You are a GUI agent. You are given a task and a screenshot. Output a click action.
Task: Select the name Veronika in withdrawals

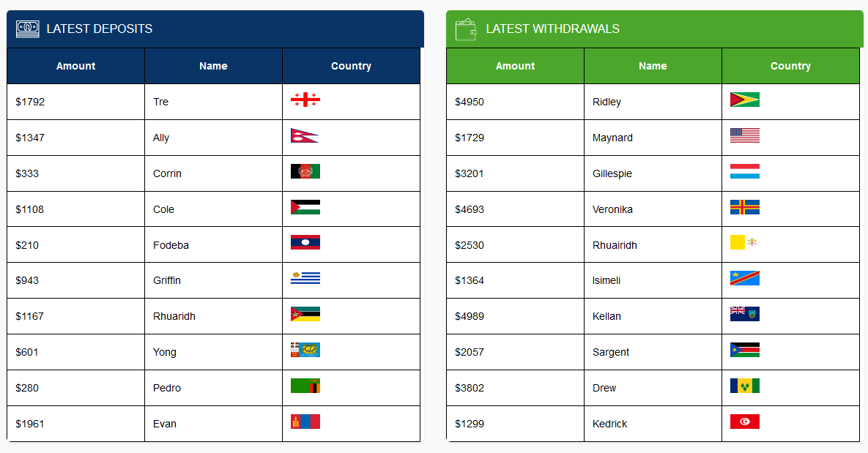pyautogui.click(x=612, y=209)
